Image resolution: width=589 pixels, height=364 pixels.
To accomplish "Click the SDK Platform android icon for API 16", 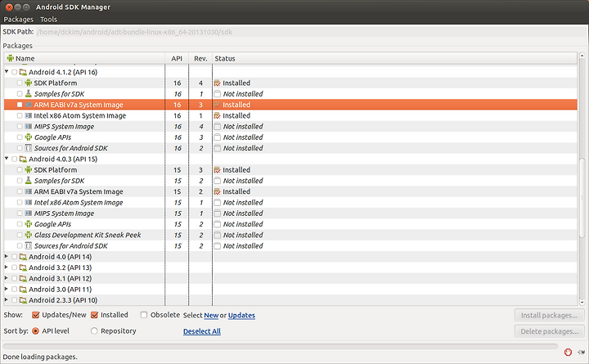I will [x=28, y=83].
